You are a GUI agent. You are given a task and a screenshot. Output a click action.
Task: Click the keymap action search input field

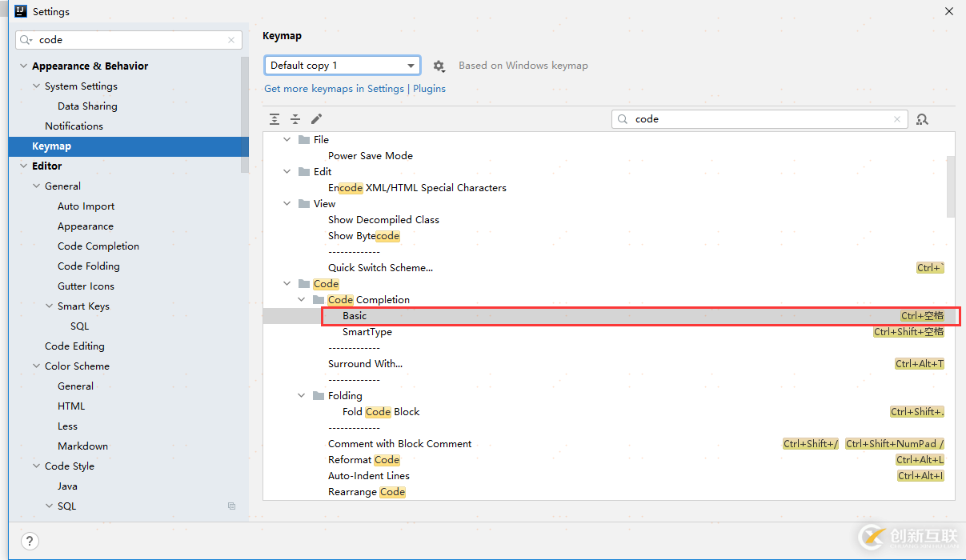(x=760, y=119)
